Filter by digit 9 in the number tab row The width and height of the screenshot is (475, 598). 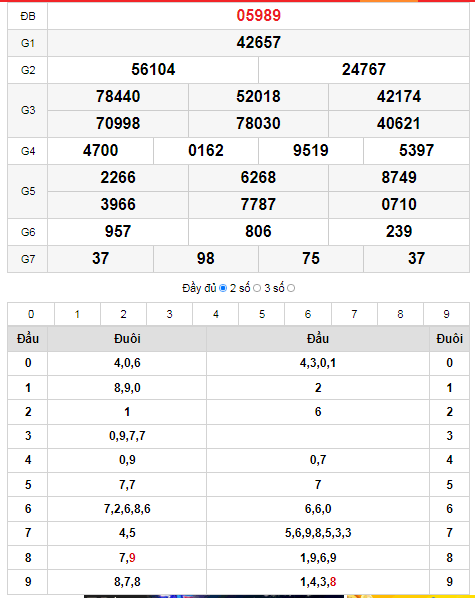[446, 314]
